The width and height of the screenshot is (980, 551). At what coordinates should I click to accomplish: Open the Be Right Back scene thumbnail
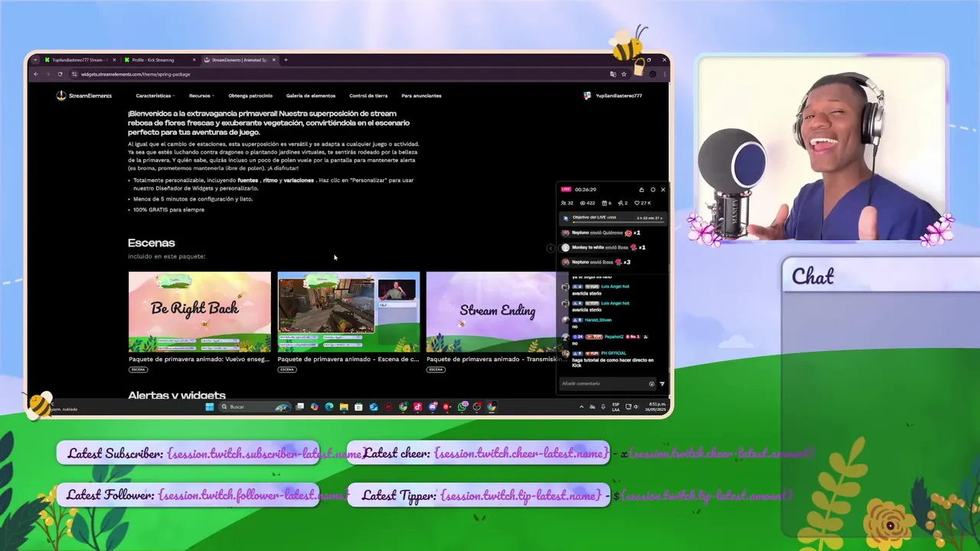coord(199,311)
